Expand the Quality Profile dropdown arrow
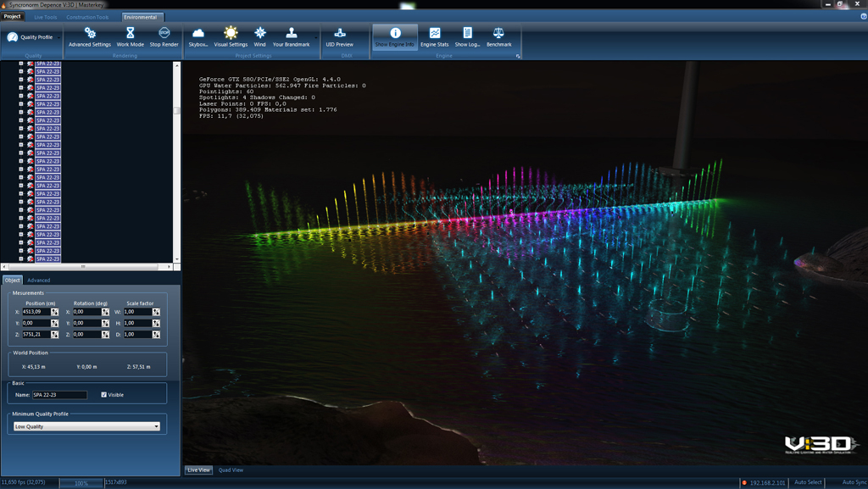Screen dimensions: 868x489 click(58, 37)
